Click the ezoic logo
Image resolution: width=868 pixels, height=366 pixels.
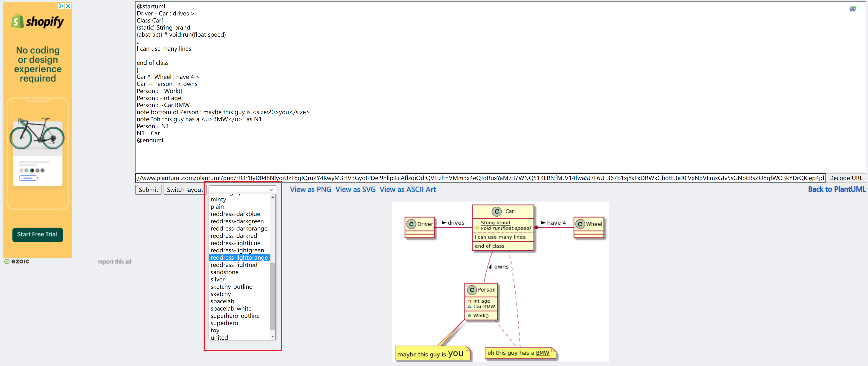pos(17,261)
